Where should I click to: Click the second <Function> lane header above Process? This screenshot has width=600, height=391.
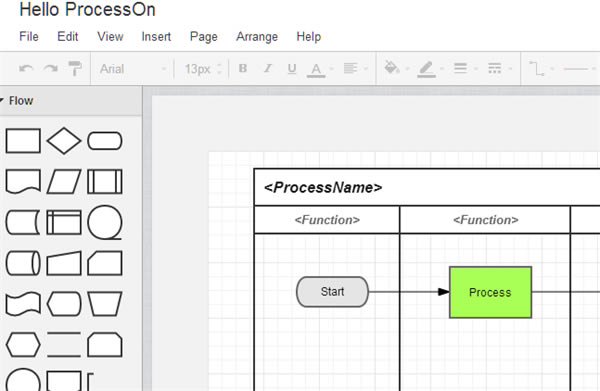pyautogui.click(x=486, y=220)
